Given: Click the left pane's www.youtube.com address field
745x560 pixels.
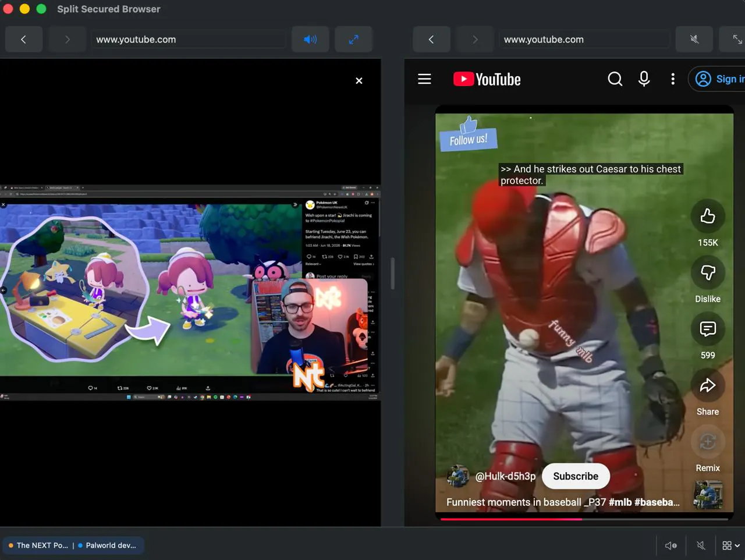Looking at the screenshot, I should point(189,40).
